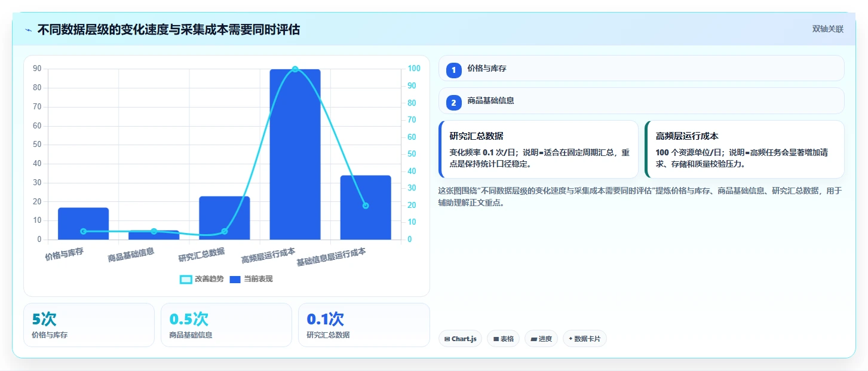Click the tallest bar for 高频层运行成本
This screenshot has width=868, height=371.
click(295, 154)
